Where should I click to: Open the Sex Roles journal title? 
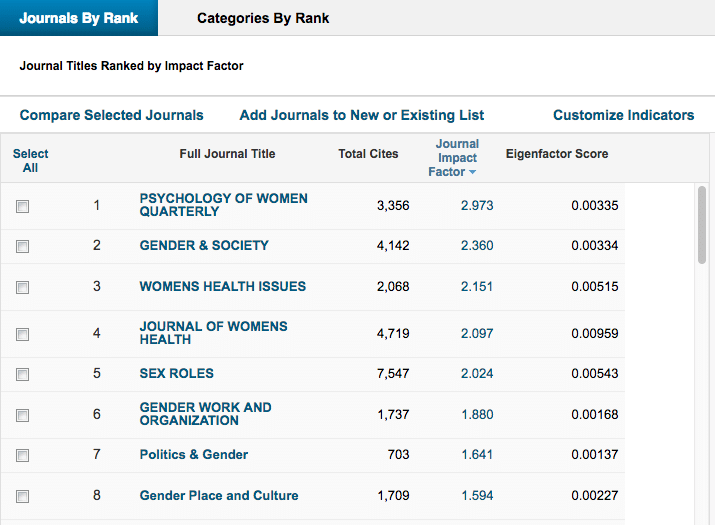tap(176, 374)
